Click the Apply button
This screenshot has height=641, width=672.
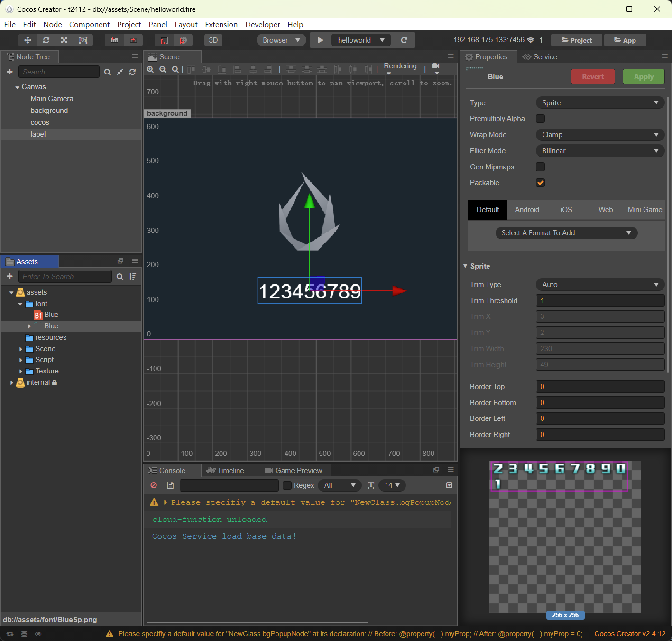tap(643, 77)
